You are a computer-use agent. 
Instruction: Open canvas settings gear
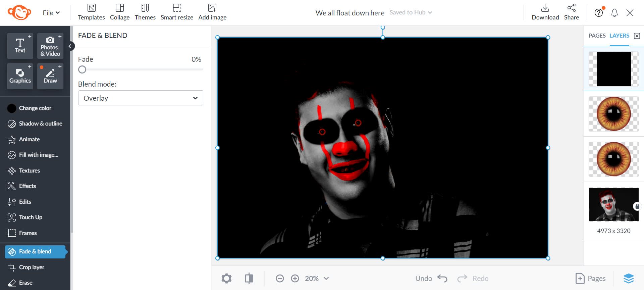coord(226,278)
